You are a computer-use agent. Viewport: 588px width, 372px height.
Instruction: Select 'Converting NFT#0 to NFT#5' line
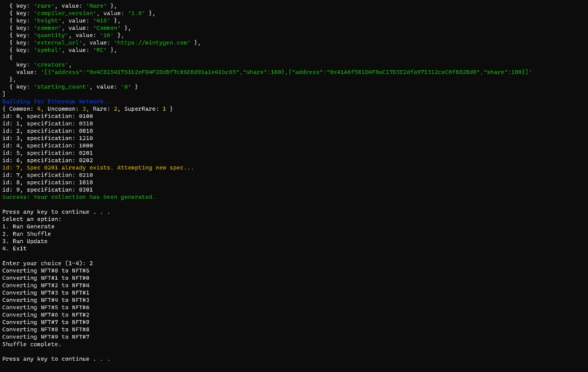(46, 271)
